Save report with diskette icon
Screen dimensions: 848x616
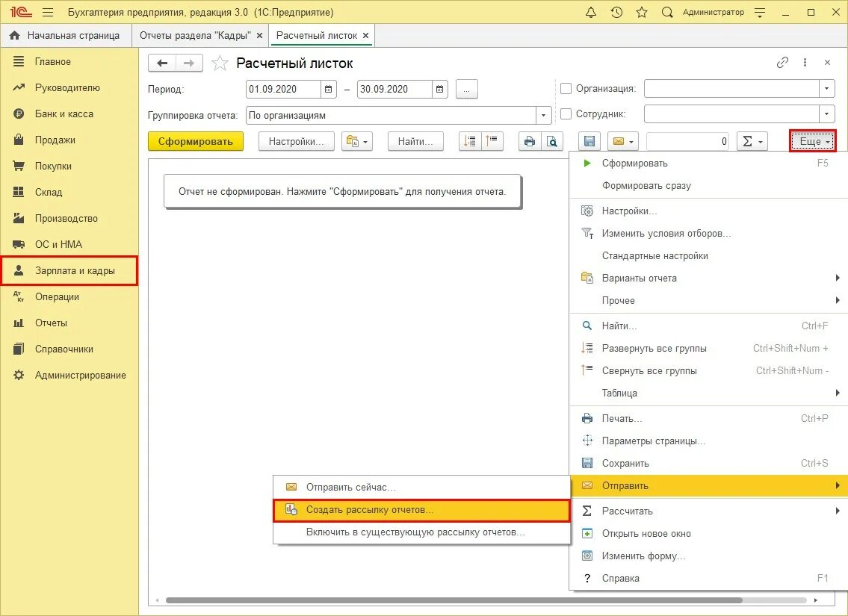[589, 141]
